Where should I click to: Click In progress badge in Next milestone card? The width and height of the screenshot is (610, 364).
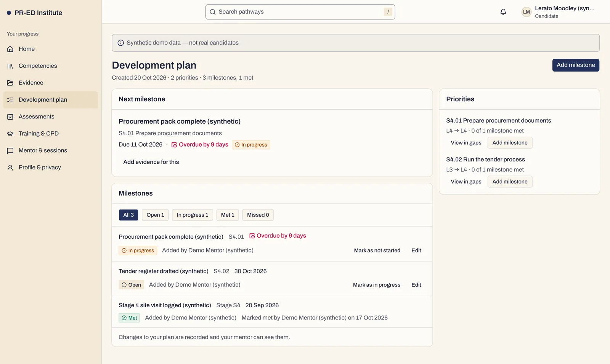click(x=251, y=145)
